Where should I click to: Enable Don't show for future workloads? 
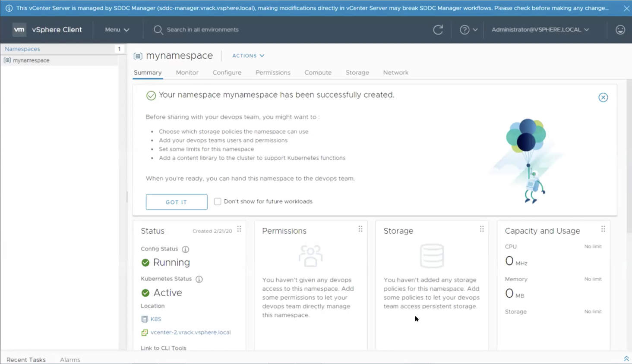click(218, 201)
